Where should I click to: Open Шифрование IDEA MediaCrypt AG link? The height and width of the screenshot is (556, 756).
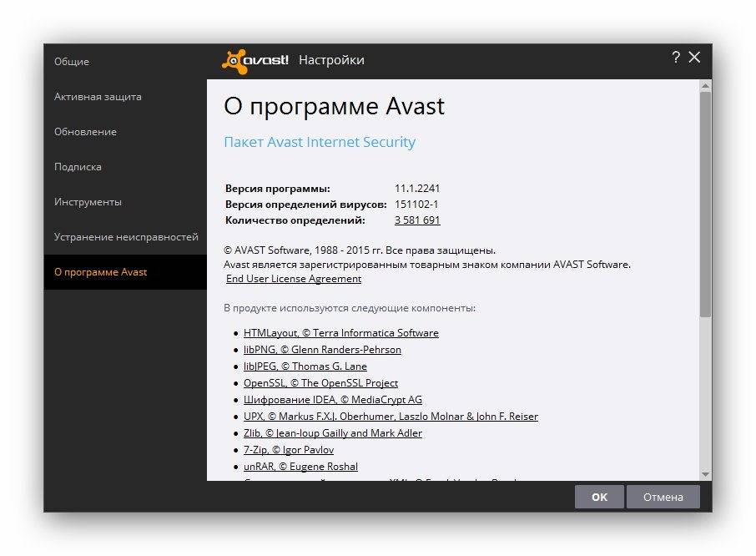[333, 400]
